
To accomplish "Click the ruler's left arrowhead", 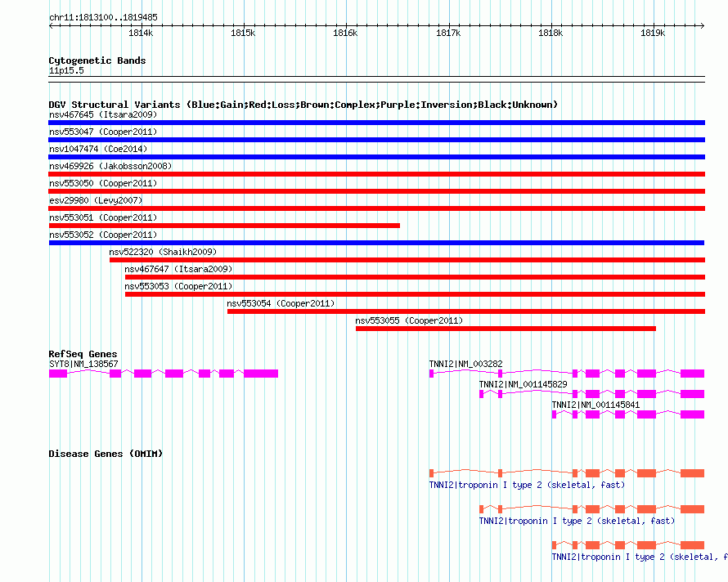I will (x=51, y=25).
